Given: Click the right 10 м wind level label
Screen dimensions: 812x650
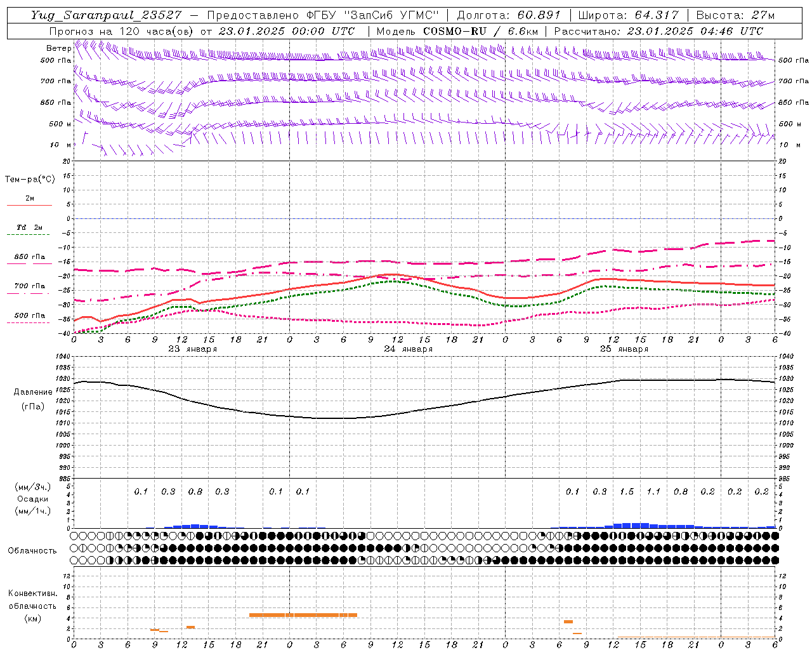Looking at the screenshot, I should (x=790, y=145).
